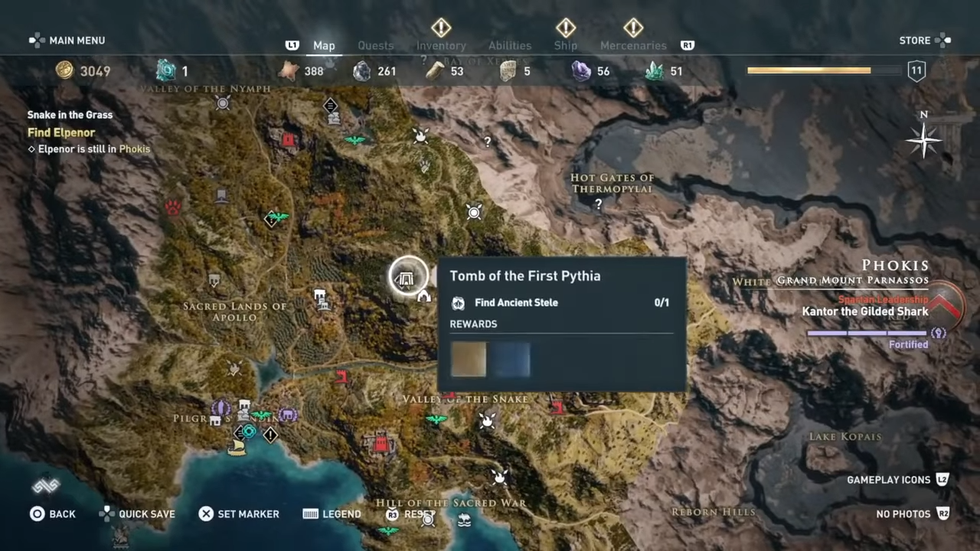Screen dimensions: 980x551
Task: Select the red fort icon in Valley of the Snake
Action: tap(380, 442)
